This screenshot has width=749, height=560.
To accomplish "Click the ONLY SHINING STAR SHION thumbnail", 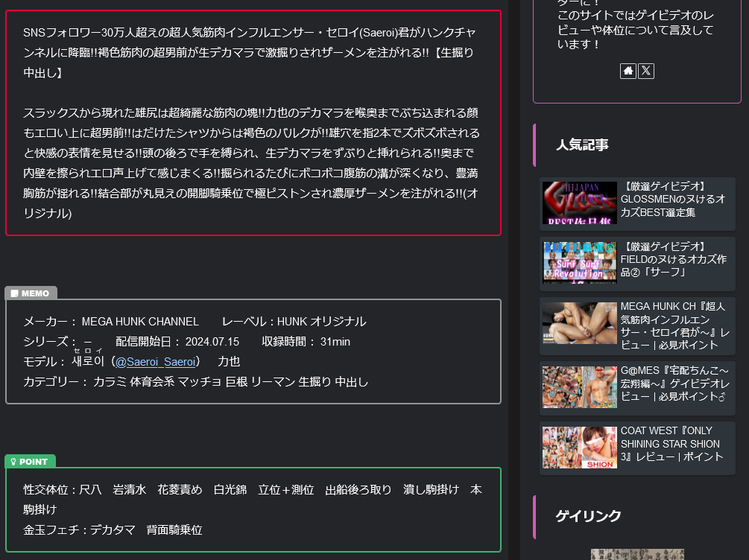I will [x=579, y=448].
